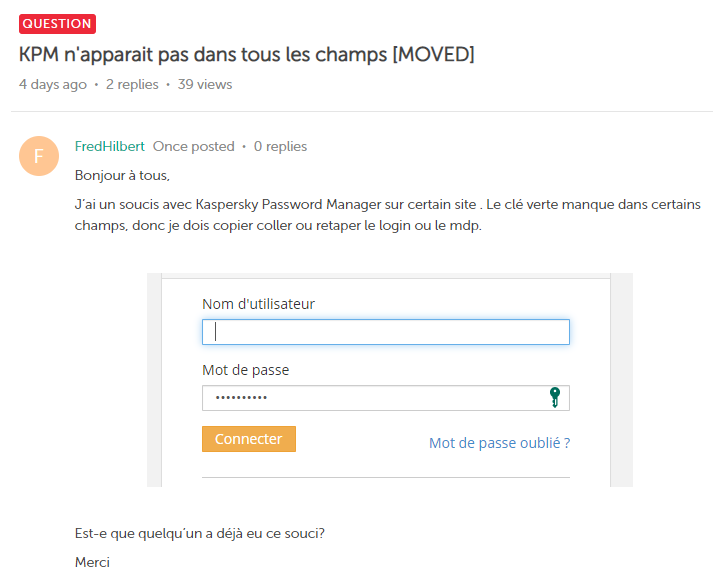Screen dimensions: 728x578
Task: Open the FredHilbert username link
Action: [x=110, y=146]
